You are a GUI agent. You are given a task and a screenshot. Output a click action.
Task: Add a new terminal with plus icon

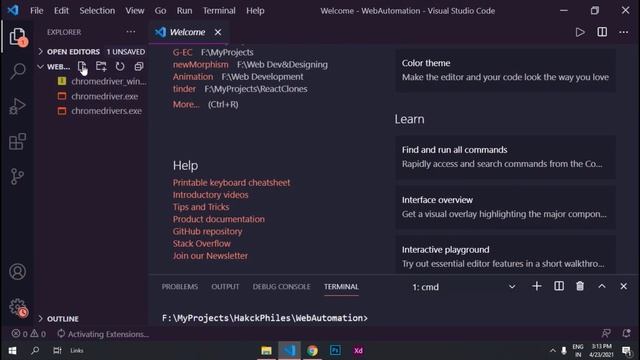click(537, 287)
